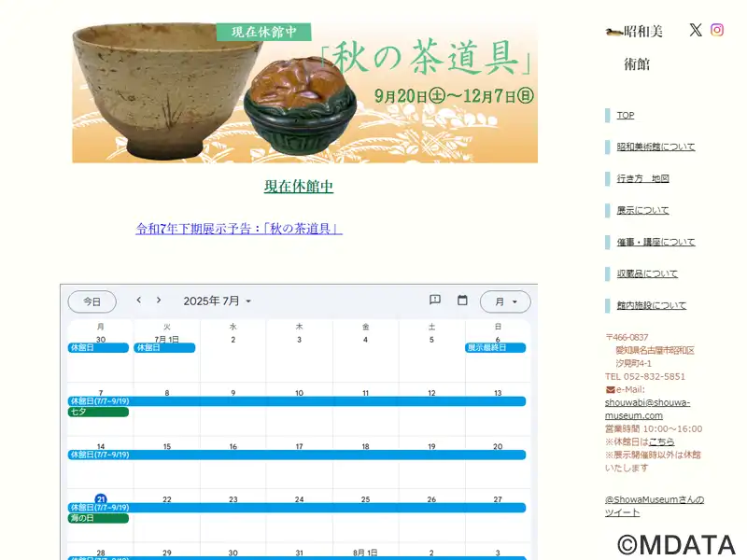Select 海の日 event on July 21
This screenshot has height=560, width=747.
(x=98, y=518)
